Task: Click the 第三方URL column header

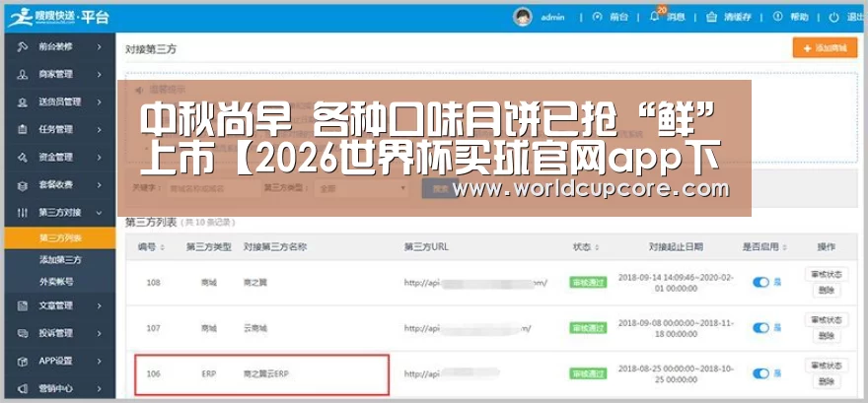Action: pos(426,247)
